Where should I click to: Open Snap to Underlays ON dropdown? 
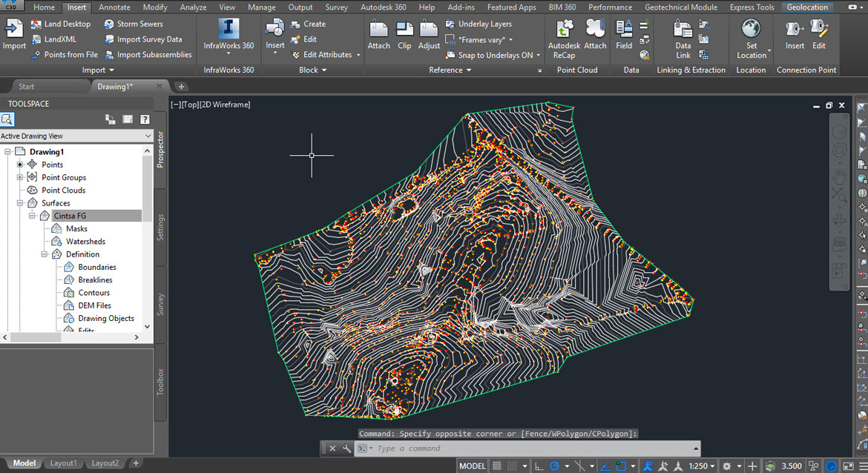(x=538, y=55)
